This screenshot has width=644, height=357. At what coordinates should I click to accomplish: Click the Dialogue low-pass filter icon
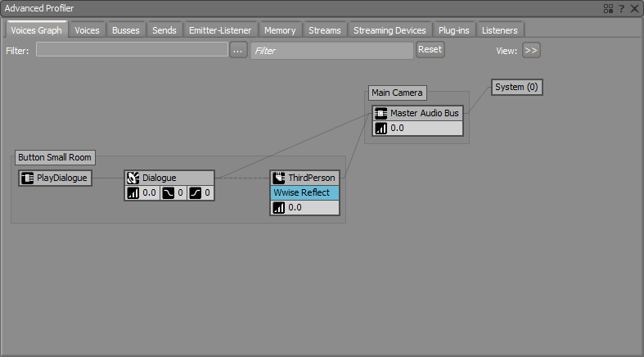coord(168,192)
